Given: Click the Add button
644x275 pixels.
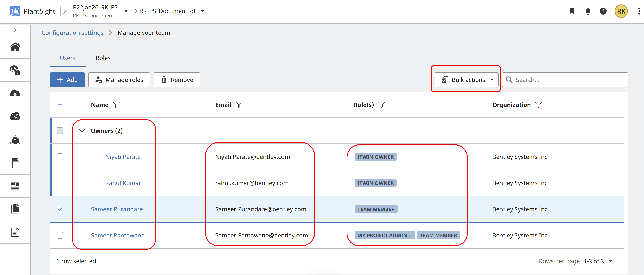Looking at the screenshot, I should [67, 80].
